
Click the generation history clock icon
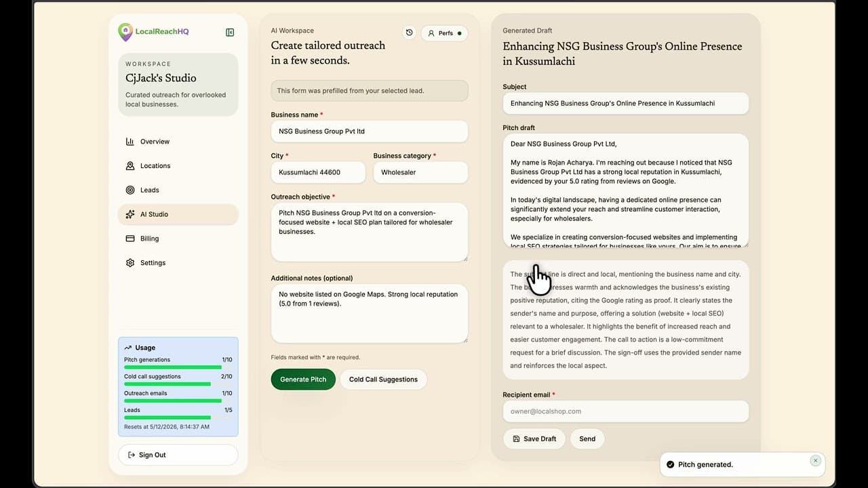[x=409, y=32]
